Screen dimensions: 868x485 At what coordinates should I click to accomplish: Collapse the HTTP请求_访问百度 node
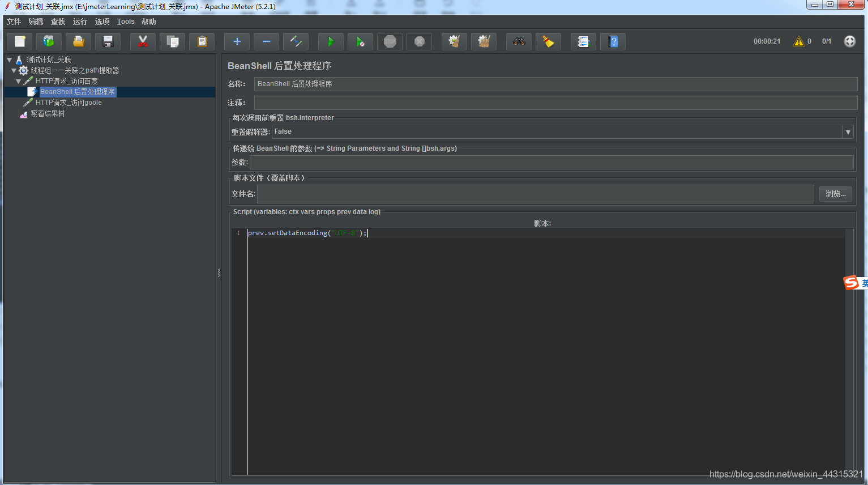18,81
